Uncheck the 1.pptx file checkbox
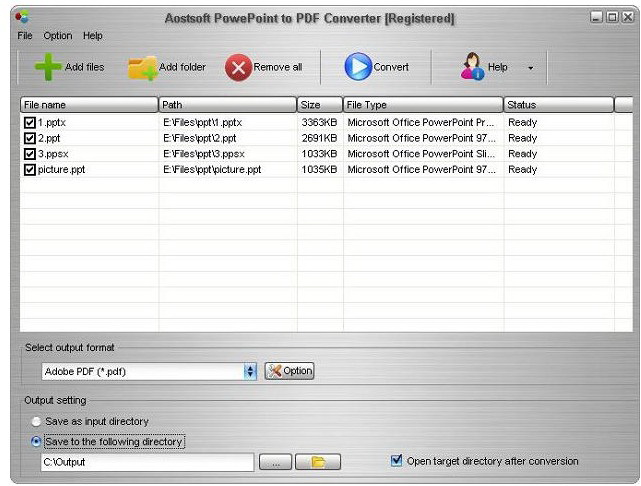 pyautogui.click(x=30, y=122)
